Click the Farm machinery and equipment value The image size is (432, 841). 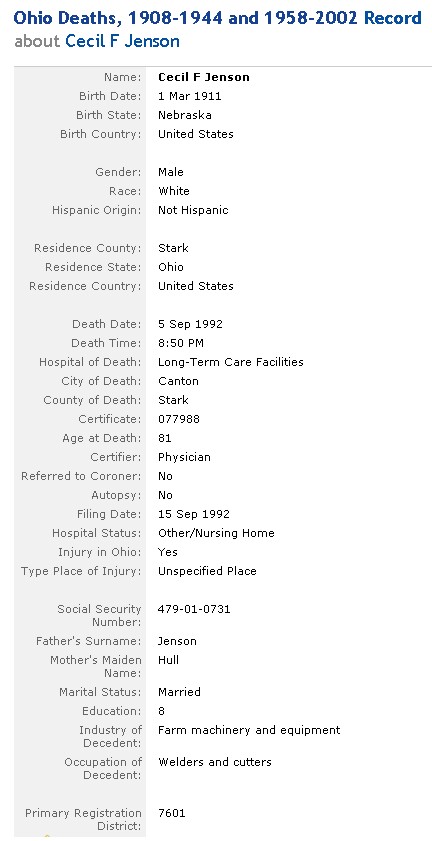click(x=249, y=730)
